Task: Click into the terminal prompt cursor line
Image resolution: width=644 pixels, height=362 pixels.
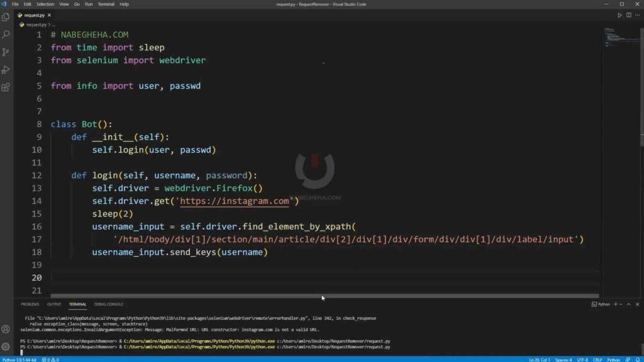Action: pyautogui.click(x=22, y=353)
